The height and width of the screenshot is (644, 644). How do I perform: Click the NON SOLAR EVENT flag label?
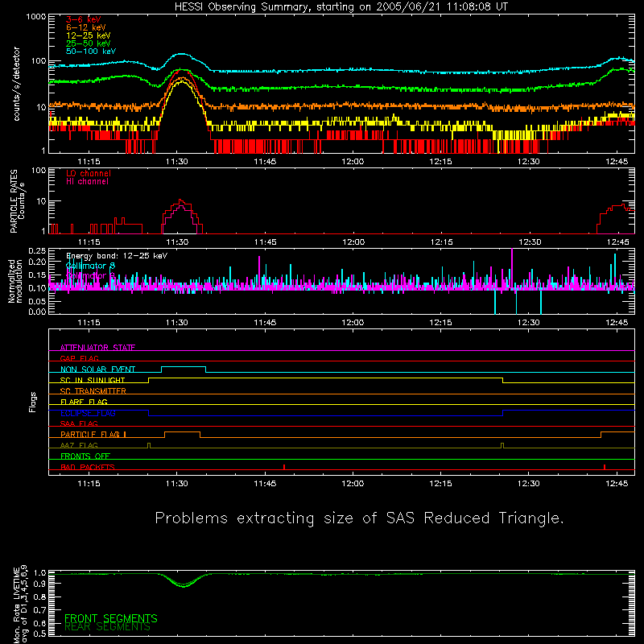pos(97,369)
